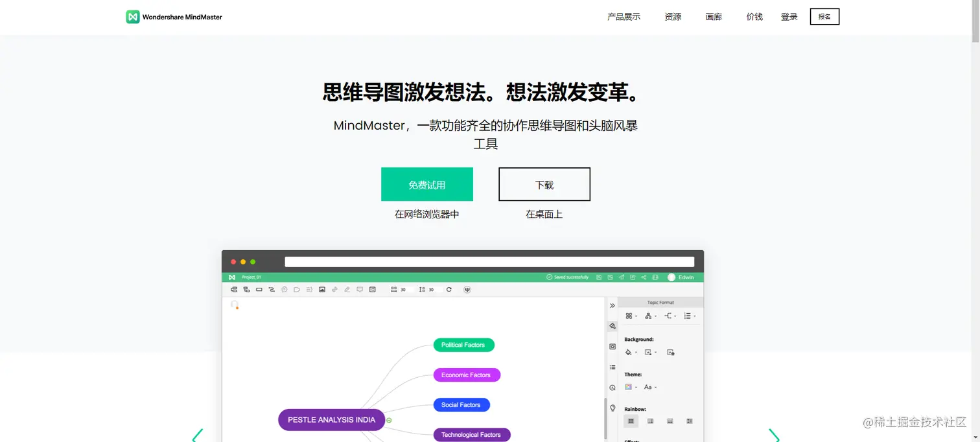980x442 pixels.
Task: Click the 在桌面上 caption text
Action: (x=544, y=214)
